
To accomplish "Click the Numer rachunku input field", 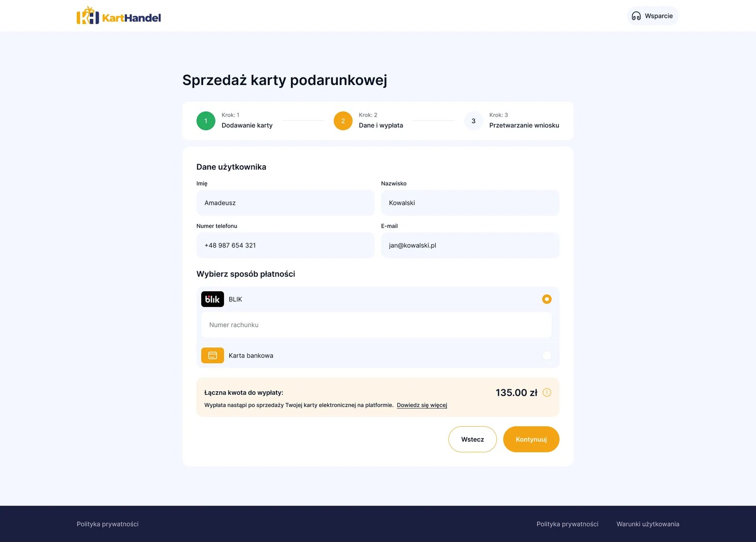I will coord(377,325).
